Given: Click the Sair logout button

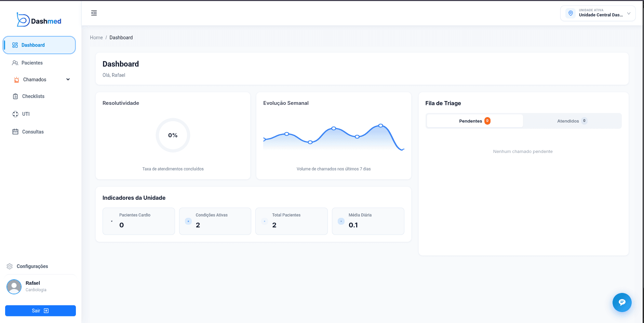Looking at the screenshot, I should coord(40,311).
